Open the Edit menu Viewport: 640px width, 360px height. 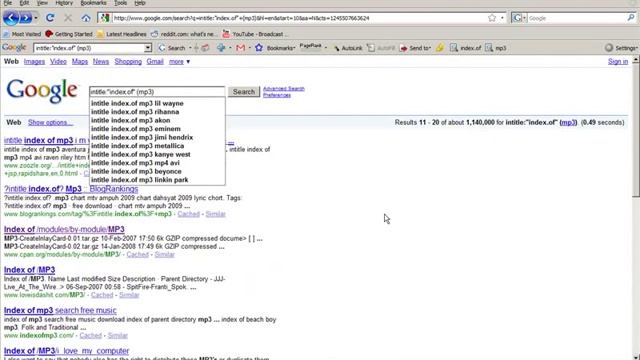[x=24, y=3]
